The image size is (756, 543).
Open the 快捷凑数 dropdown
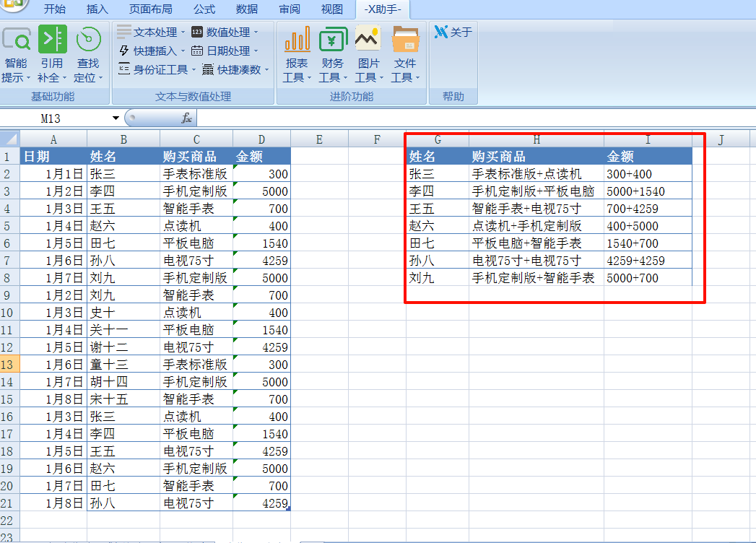tap(235, 70)
